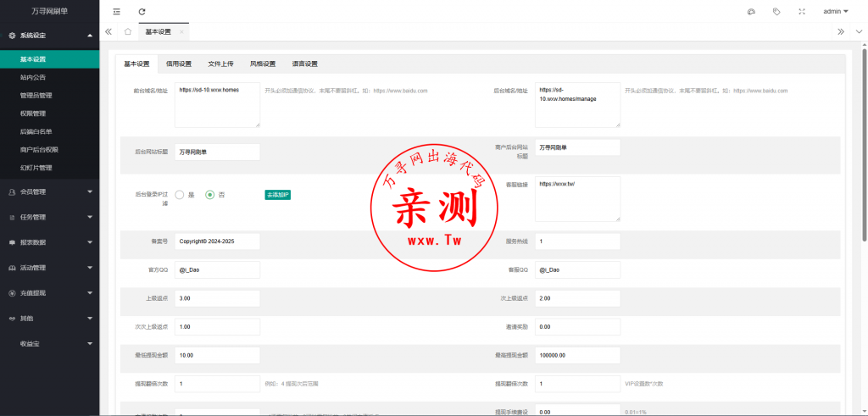Focus the 上级返点 field showing 3.00
Screen dimensions: 868x416
pos(217,298)
